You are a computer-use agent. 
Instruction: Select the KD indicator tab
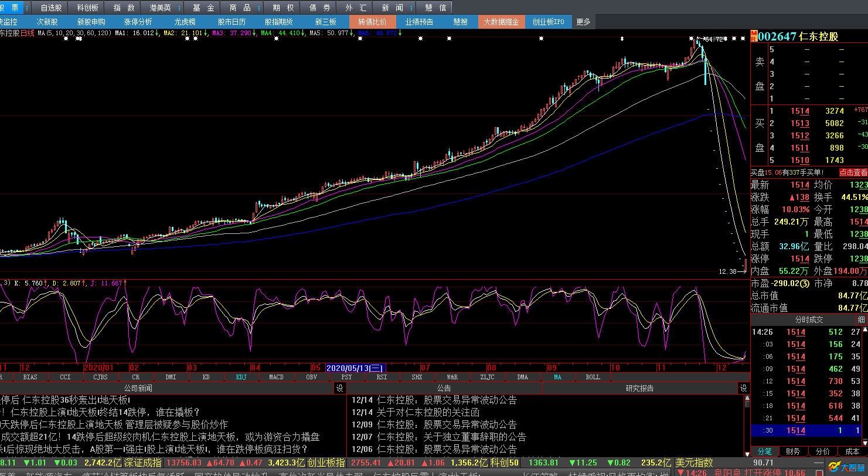tap(206, 378)
